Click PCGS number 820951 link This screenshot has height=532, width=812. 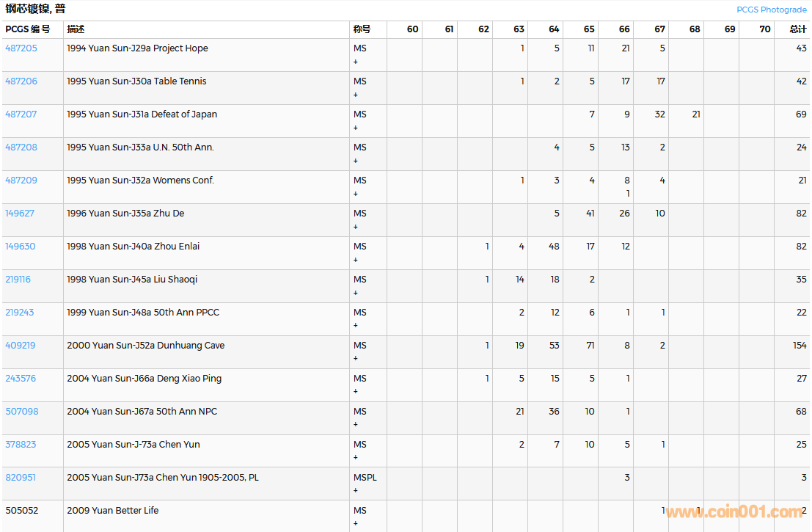coord(21,478)
